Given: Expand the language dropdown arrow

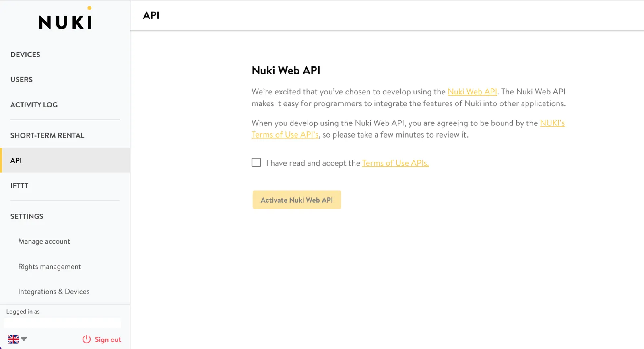Looking at the screenshot, I should click(x=24, y=339).
